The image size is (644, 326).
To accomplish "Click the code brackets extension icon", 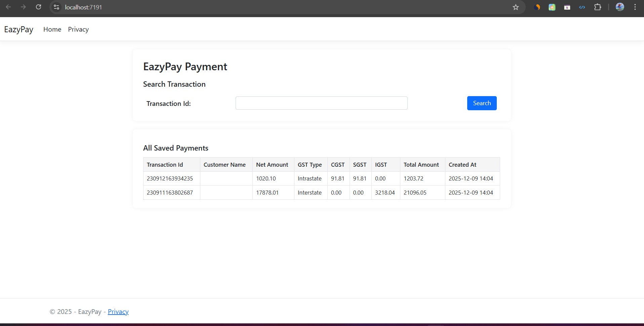I will point(582,7).
